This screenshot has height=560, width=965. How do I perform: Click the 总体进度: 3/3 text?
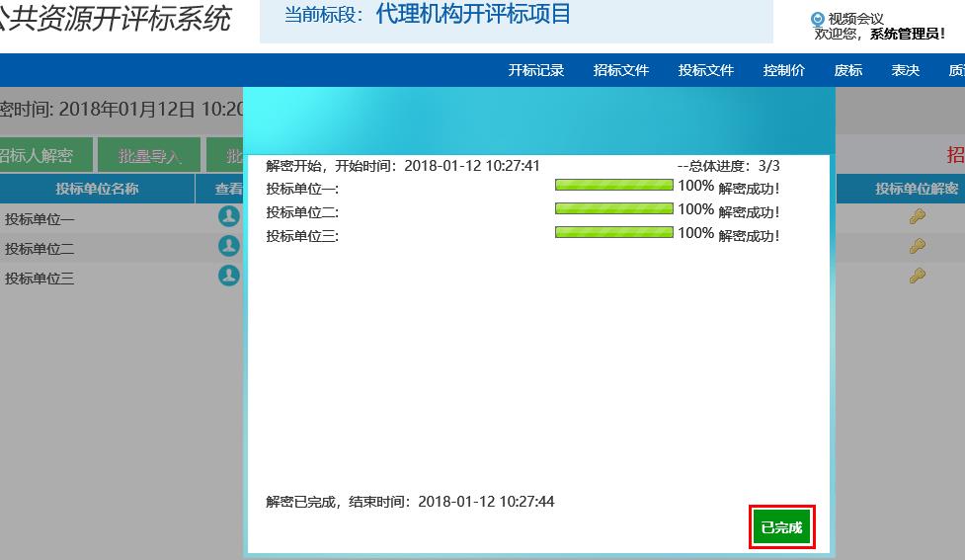coord(729,166)
